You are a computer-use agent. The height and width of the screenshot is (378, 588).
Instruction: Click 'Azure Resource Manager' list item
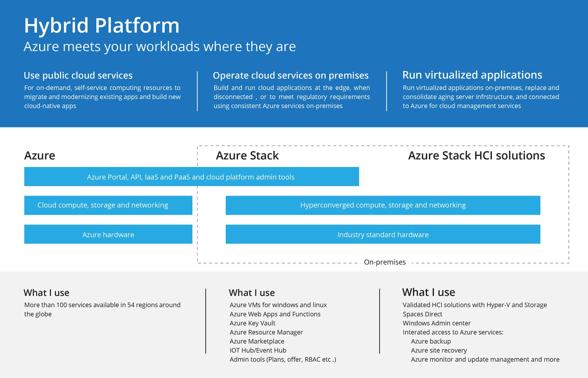pyautogui.click(x=266, y=332)
